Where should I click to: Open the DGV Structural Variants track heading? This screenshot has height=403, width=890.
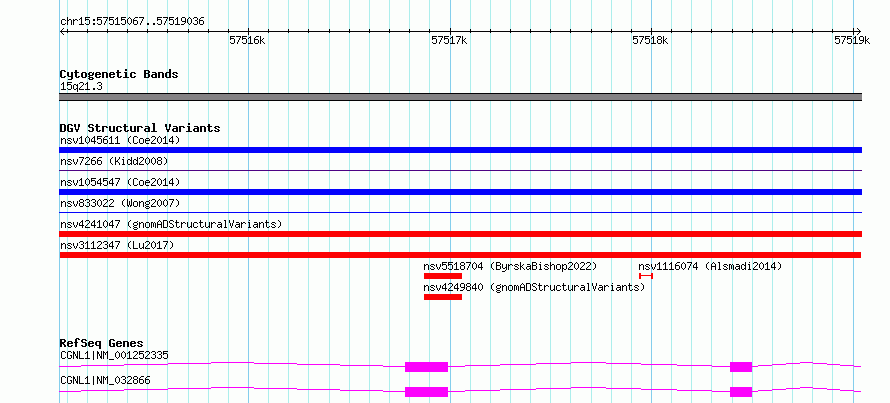[140, 128]
